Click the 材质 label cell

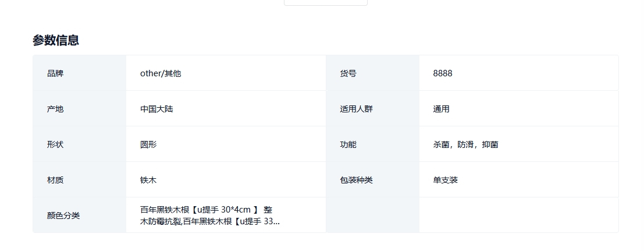tap(80, 179)
